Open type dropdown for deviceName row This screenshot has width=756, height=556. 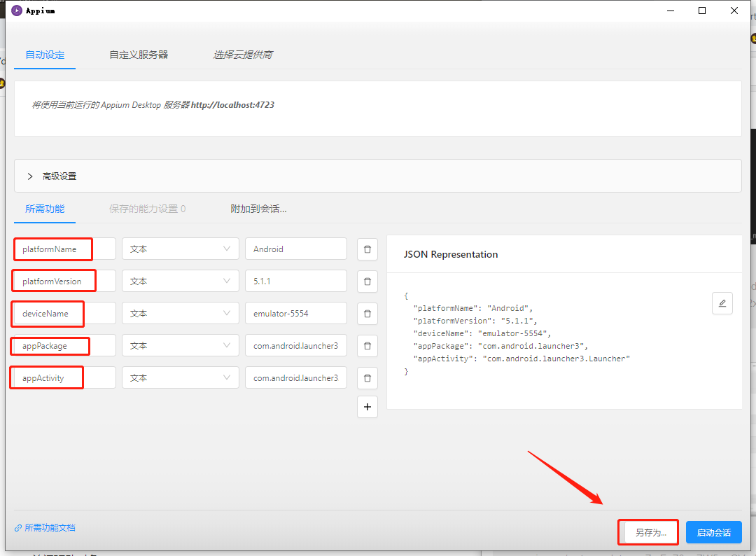181,314
